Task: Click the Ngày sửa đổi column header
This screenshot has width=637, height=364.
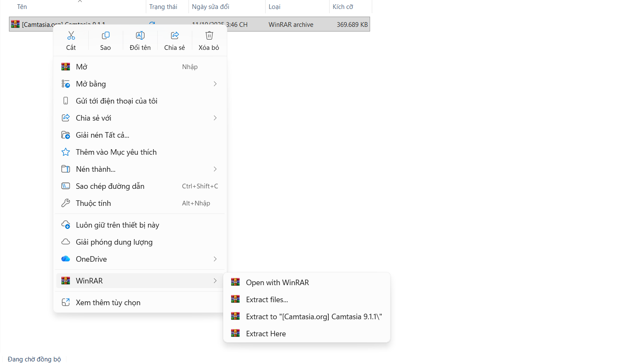Action: [211, 7]
